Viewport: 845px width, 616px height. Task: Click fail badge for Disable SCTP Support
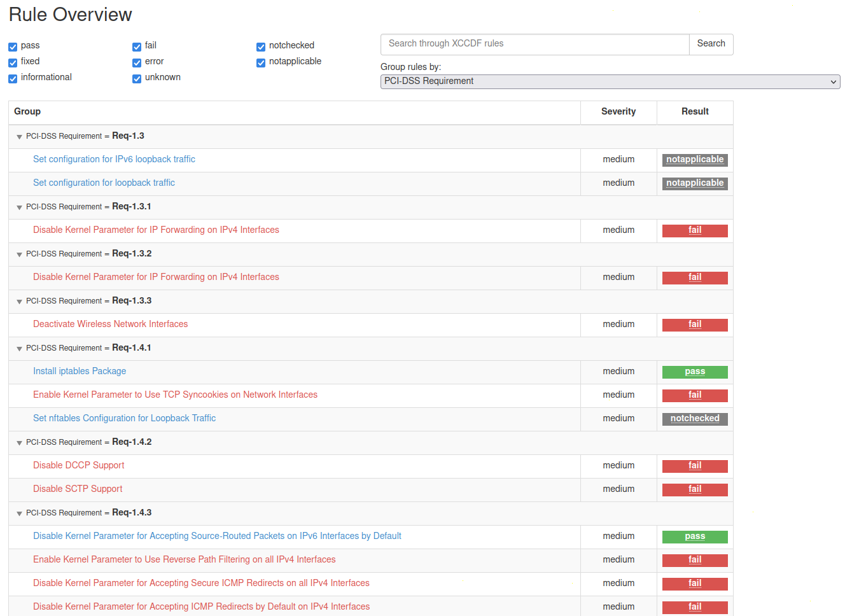pos(694,489)
